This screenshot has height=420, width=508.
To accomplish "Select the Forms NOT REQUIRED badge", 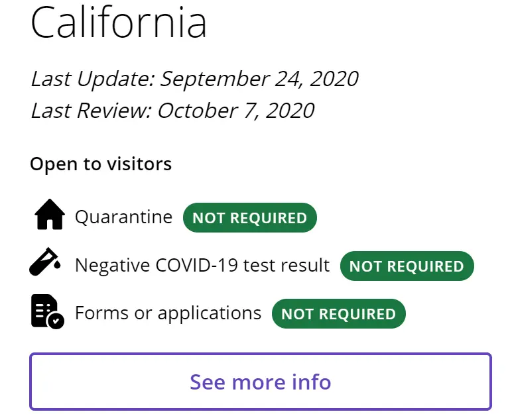I will [339, 313].
